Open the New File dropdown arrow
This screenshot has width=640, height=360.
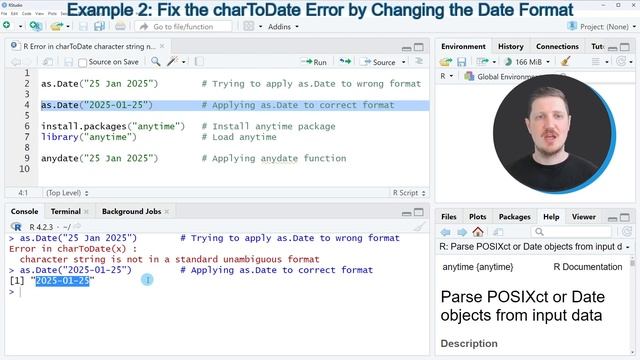[x=20, y=27]
